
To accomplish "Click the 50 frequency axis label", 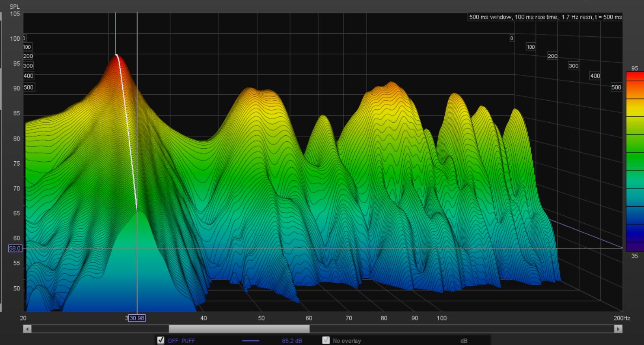I will click(261, 318).
